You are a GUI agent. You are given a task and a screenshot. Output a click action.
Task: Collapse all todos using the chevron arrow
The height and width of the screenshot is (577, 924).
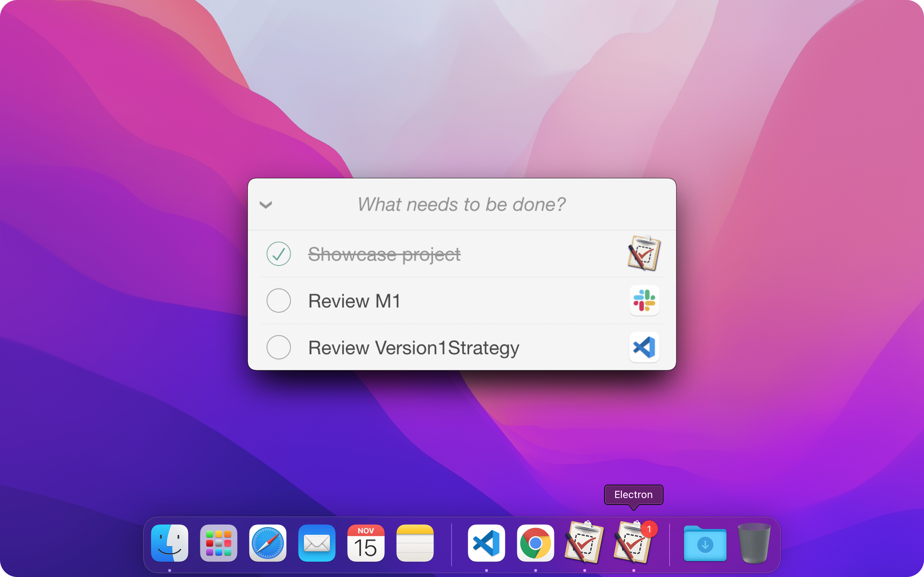coord(266,204)
